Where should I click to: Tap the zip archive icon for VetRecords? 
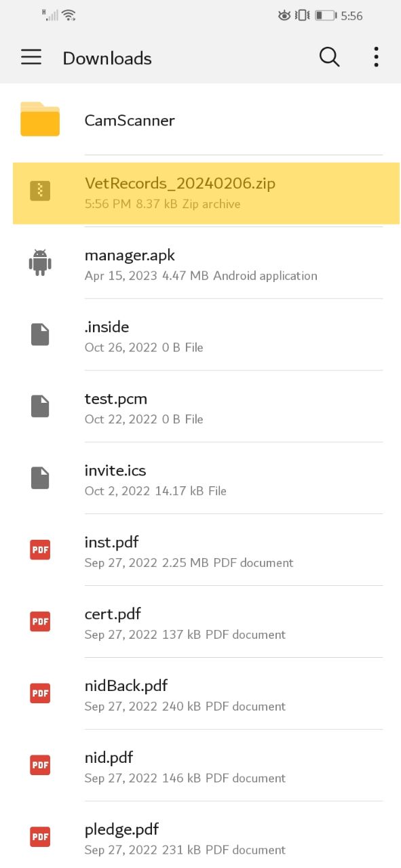[x=40, y=191]
